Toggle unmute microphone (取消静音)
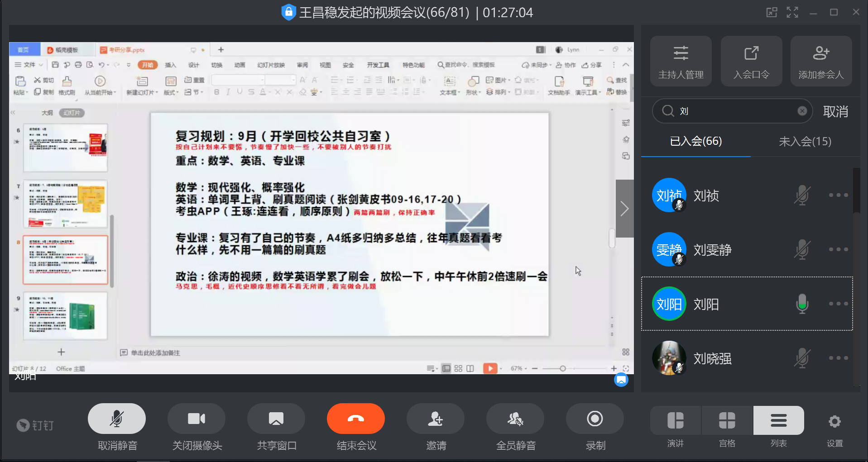The width and height of the screenshot is (868, 462). (116, 419)
